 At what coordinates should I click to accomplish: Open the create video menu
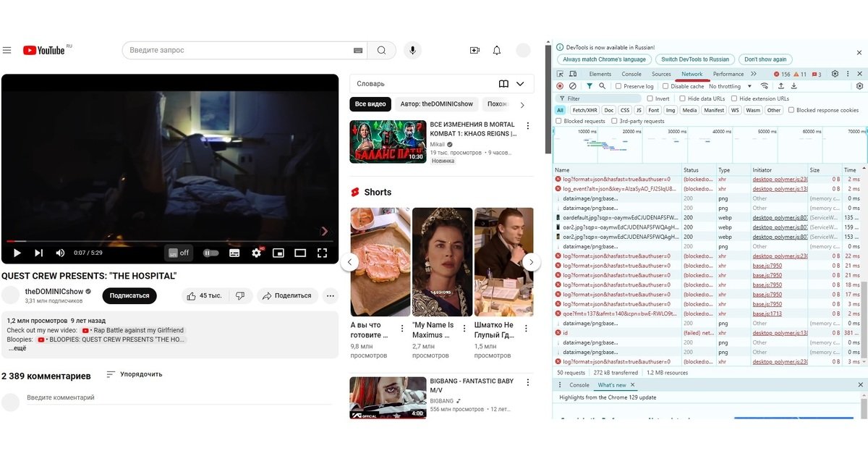pos(475,50)
